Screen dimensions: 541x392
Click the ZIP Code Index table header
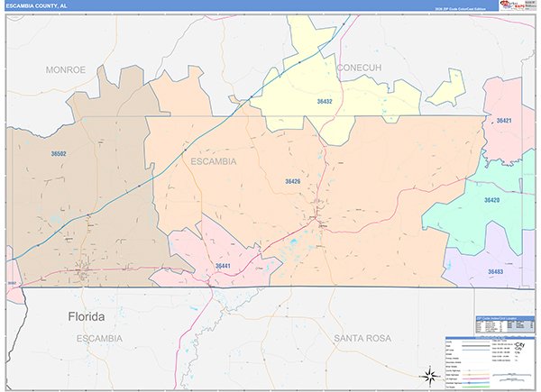(x=505, y=318)
